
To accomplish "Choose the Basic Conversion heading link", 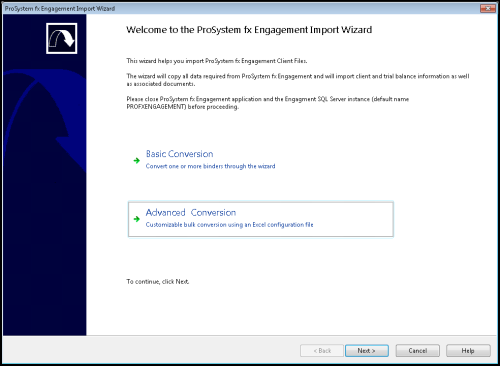I will tap(179, 154).
